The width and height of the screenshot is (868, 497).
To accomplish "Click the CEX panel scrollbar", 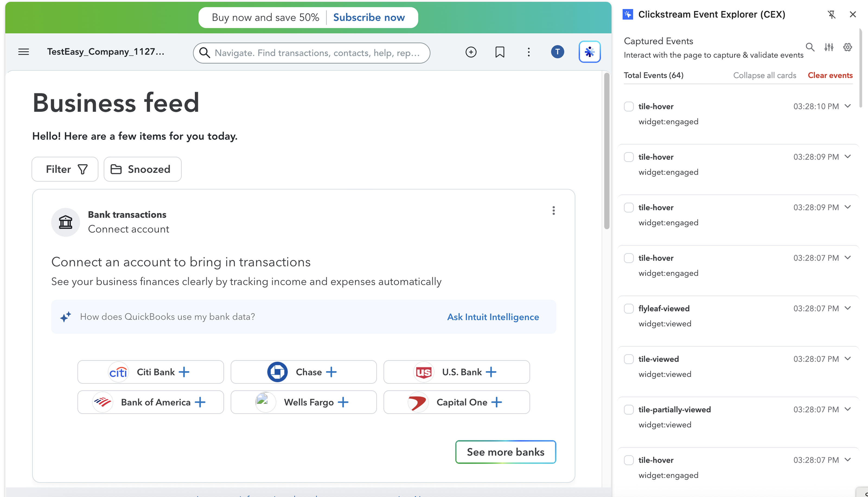I will 861,68.
